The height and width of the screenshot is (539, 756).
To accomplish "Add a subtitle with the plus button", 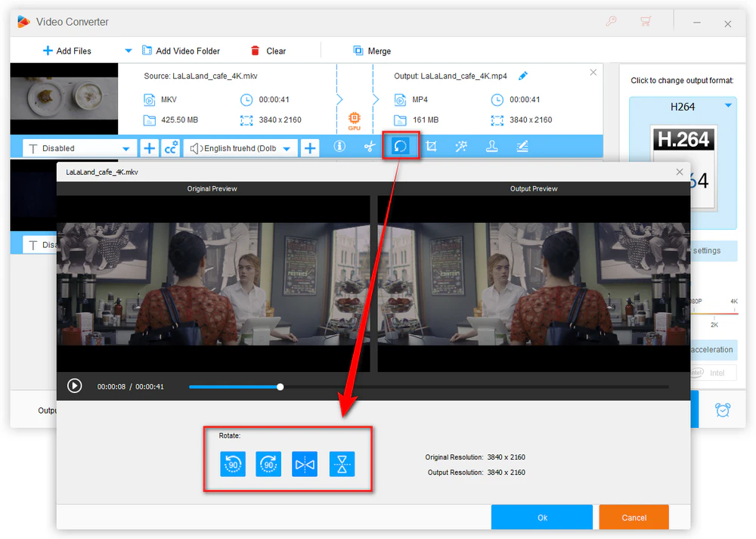I will 150,148.
